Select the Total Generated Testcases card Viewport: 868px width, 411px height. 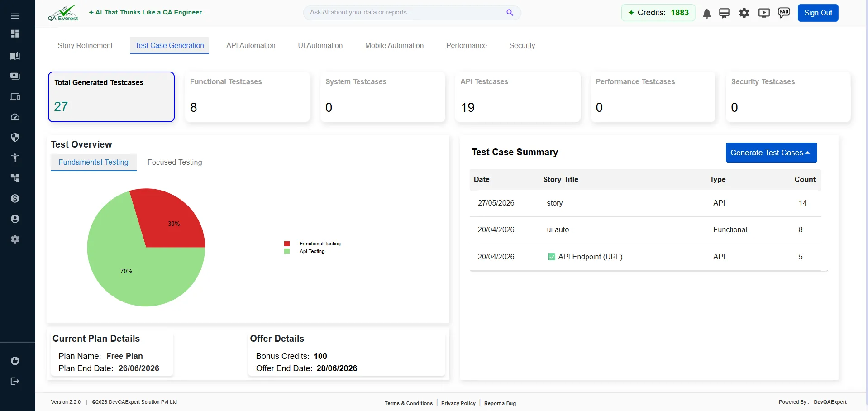point(111,97)
